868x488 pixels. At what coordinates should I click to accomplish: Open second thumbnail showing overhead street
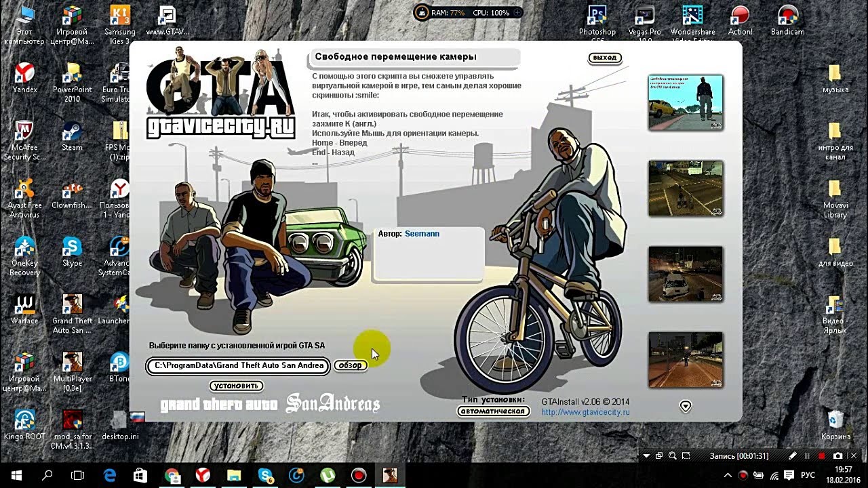(686, 188)
